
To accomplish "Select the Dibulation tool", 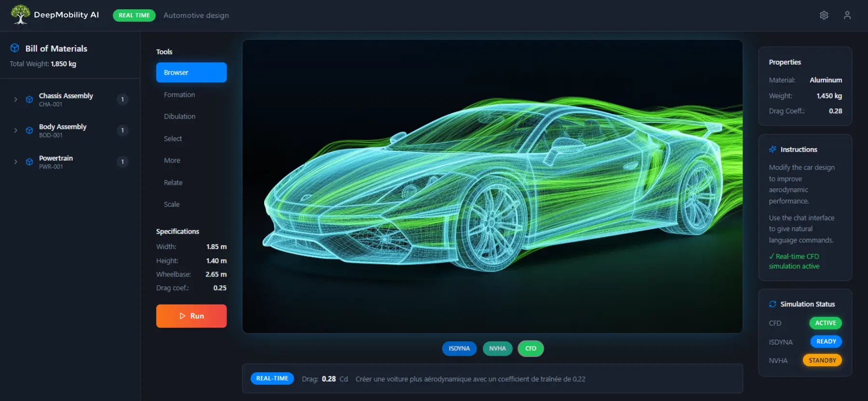I will [191, 116].
